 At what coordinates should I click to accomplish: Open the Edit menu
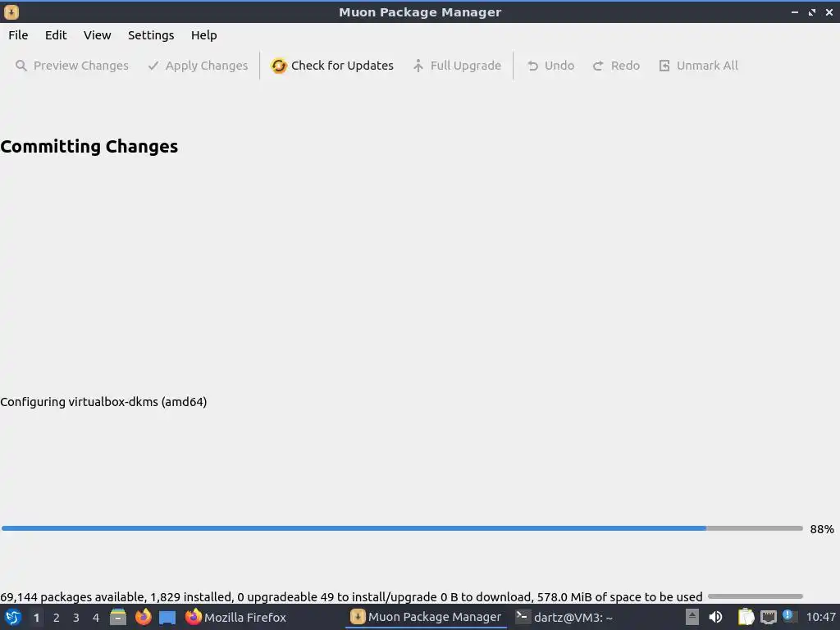point(56,35)
